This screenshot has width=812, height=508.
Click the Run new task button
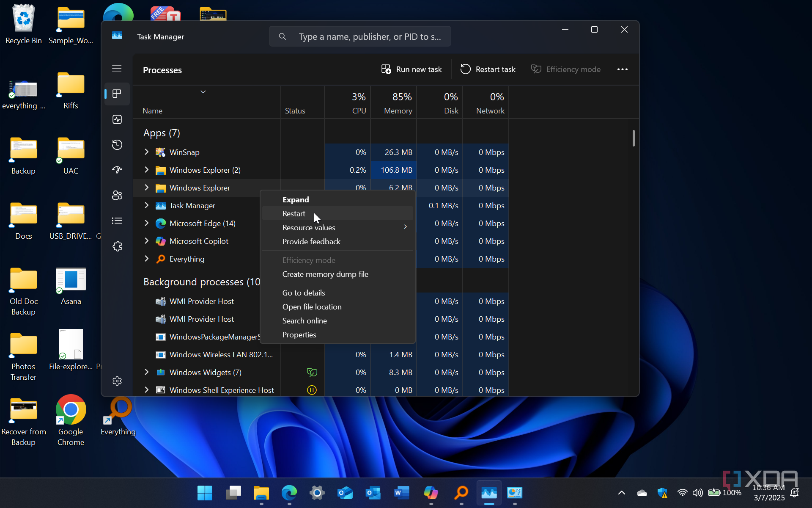click(411, 69)
